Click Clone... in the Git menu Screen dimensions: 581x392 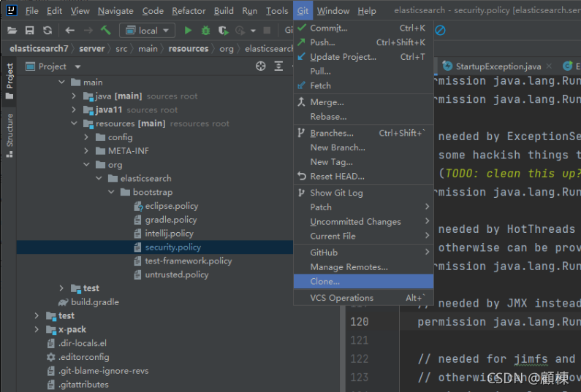point(363,281)
